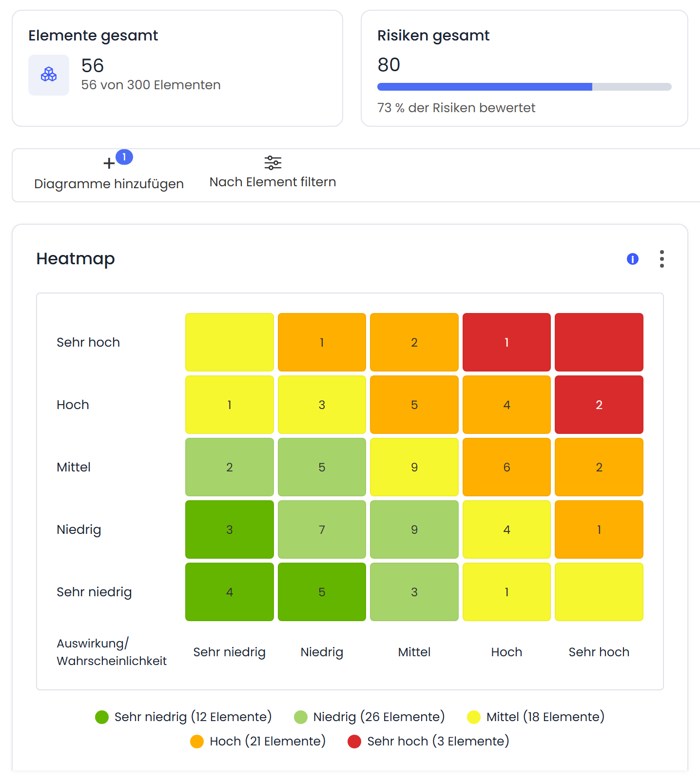This screenshot has width=700, height=783.
Task: Click the Hoch column label
Action: coord(506,652)
